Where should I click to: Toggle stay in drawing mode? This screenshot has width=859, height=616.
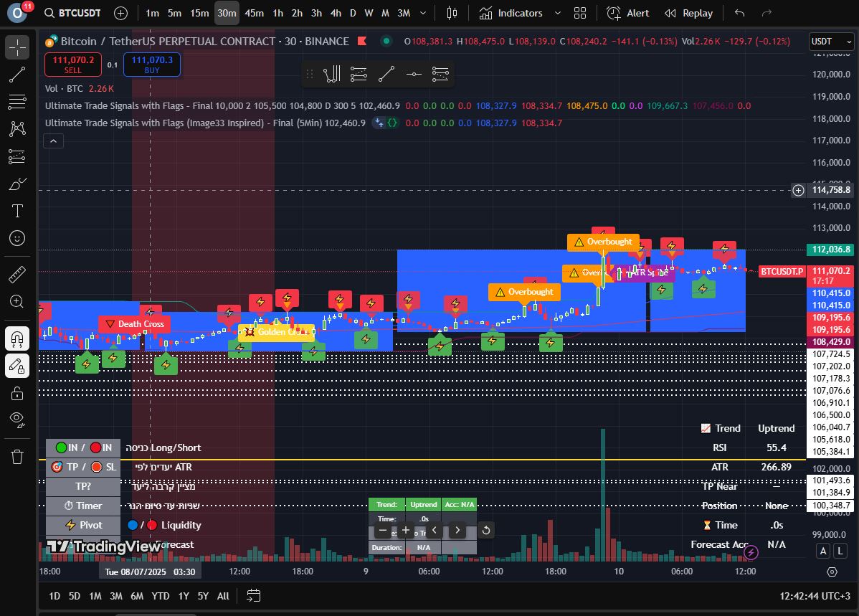[x=17, y=366]
